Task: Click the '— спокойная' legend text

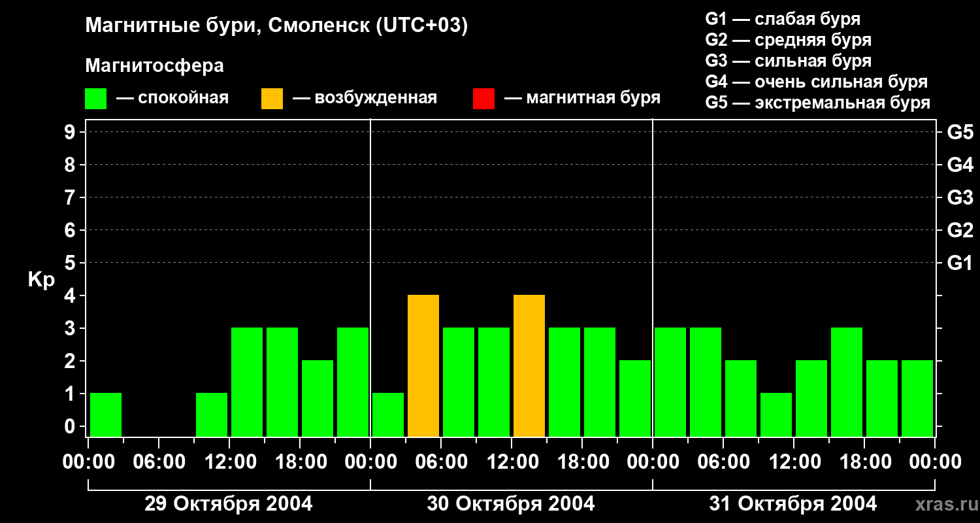Action: 172,98
